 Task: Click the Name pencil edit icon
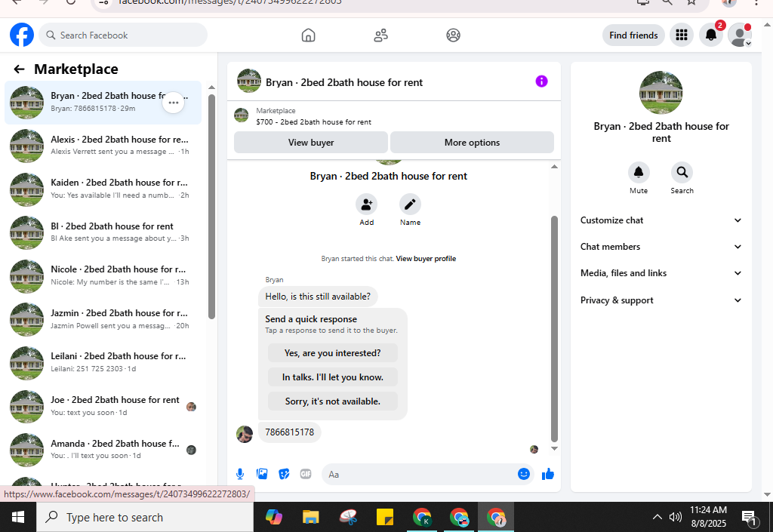pyautogui.click(x=410, y=204)
